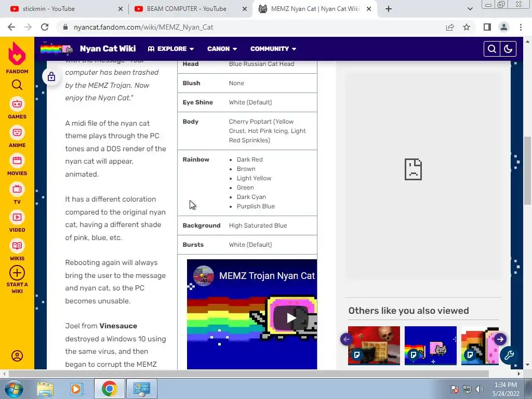532x399 pixels.
Task: Click the browser back arrow
Action: point(11,27)
